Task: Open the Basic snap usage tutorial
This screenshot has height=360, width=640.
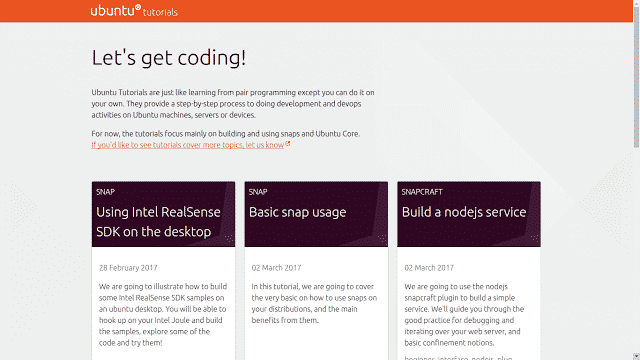Action: click(x=298, y=212)
